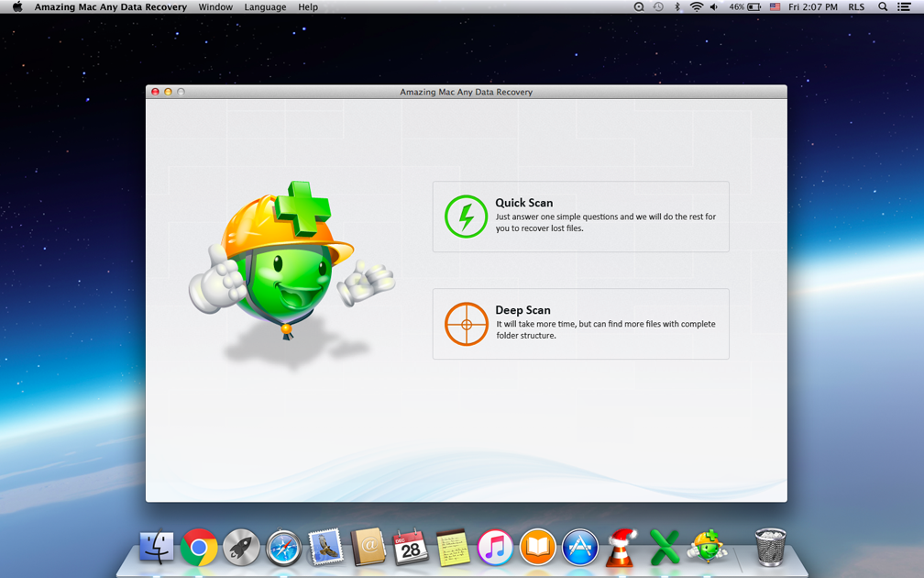The height and width of the screenshot is (578, 924).
Task: Open Google Chrome from the dock
Action: pos(199,549)
